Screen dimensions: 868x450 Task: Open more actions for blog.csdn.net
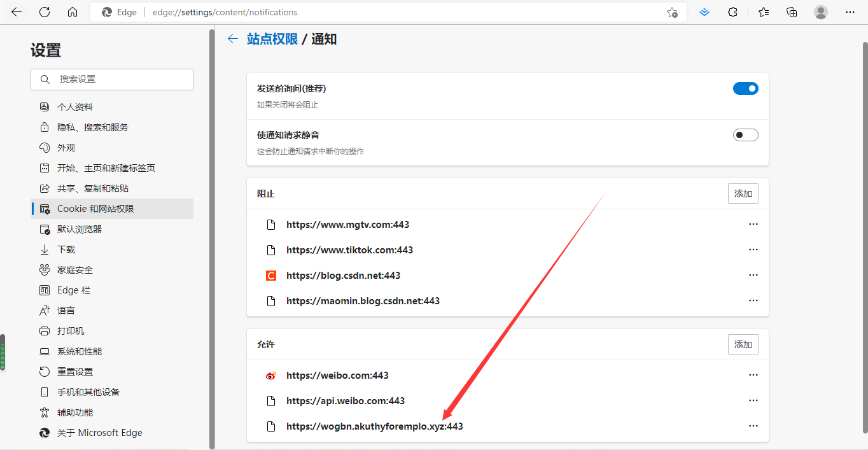point(753,275)
